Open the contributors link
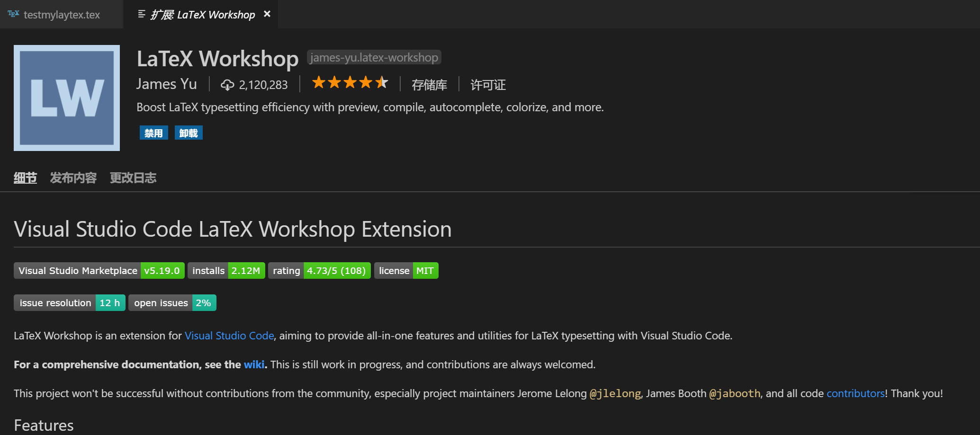 [854, 393]
